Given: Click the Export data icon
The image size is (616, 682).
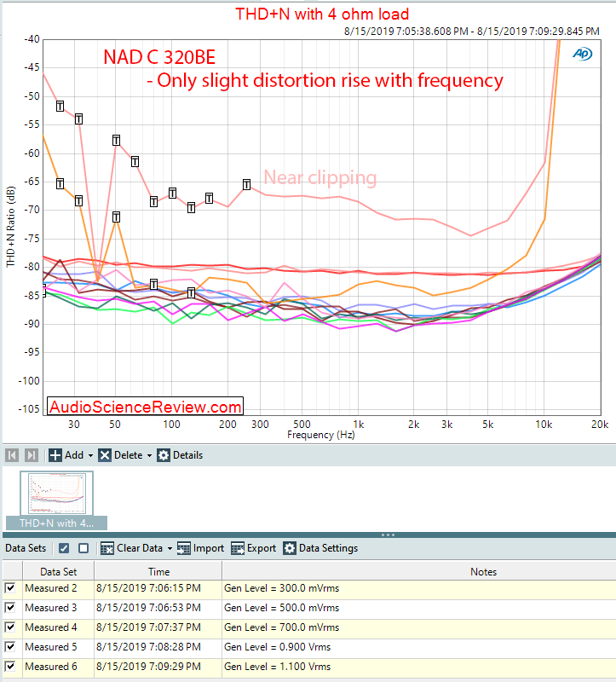Looking at the screenshot, I should [x=238, y=548].
